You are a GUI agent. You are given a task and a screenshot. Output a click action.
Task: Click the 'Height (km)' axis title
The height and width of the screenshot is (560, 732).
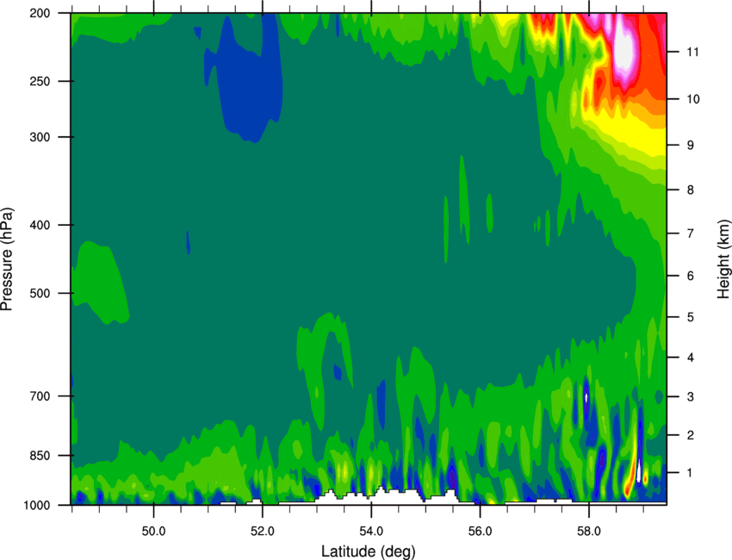(x=723, y=259)
